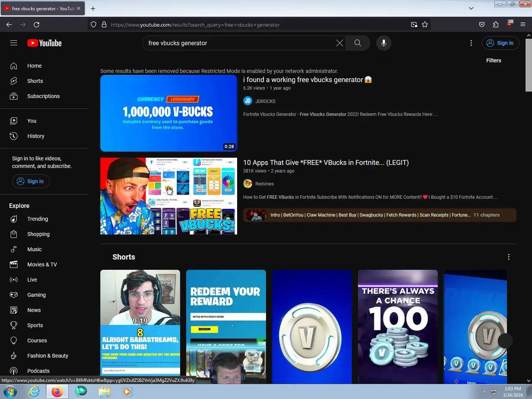
Task: Play the large V-Bucks coin short
Action: tap(312, 327)
